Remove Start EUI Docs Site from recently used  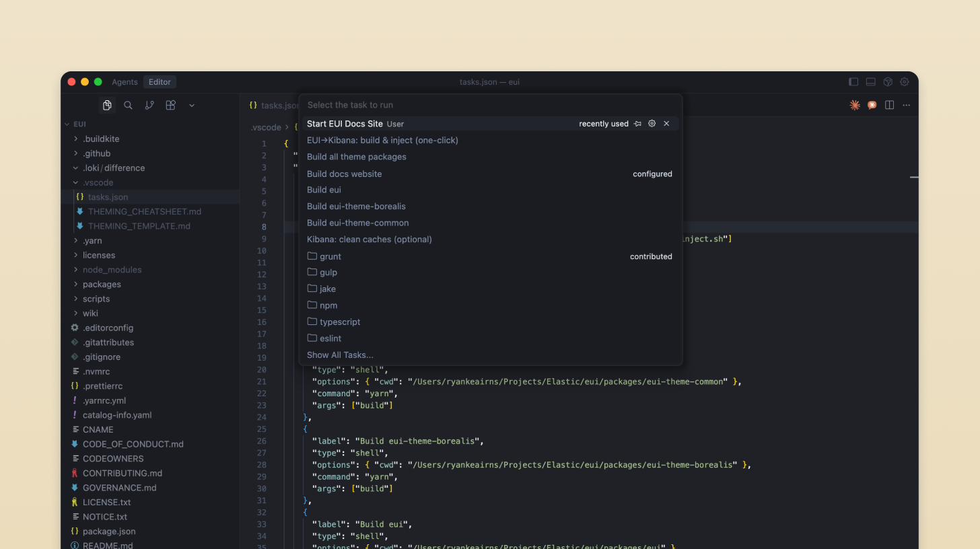click(666, 123)
